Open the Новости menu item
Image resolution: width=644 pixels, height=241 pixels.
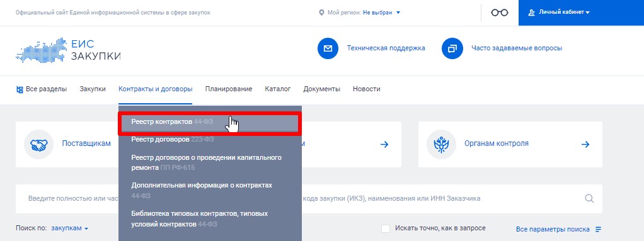(x=366, y=89)
